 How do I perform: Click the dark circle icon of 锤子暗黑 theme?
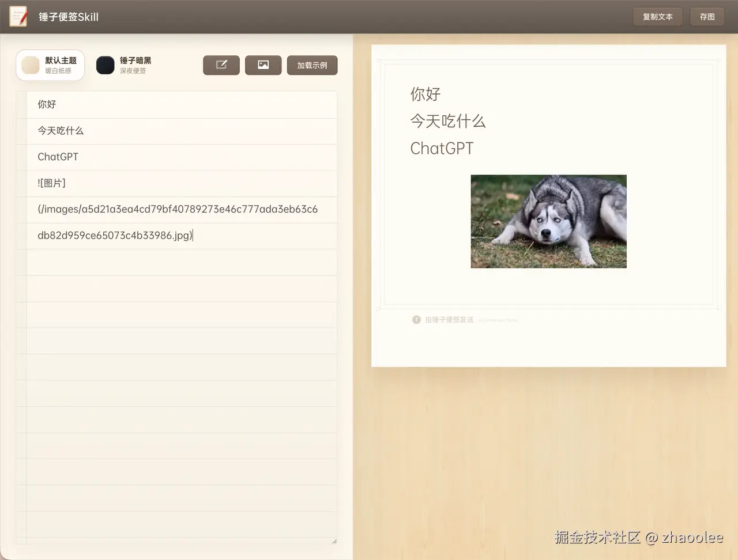coord(105,65)
